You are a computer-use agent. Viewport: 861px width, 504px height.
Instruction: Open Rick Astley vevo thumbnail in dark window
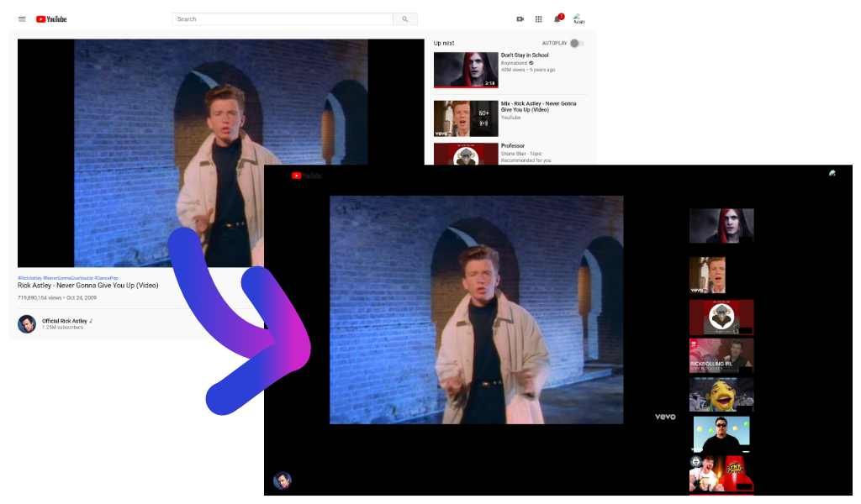[x=707, y=276]
